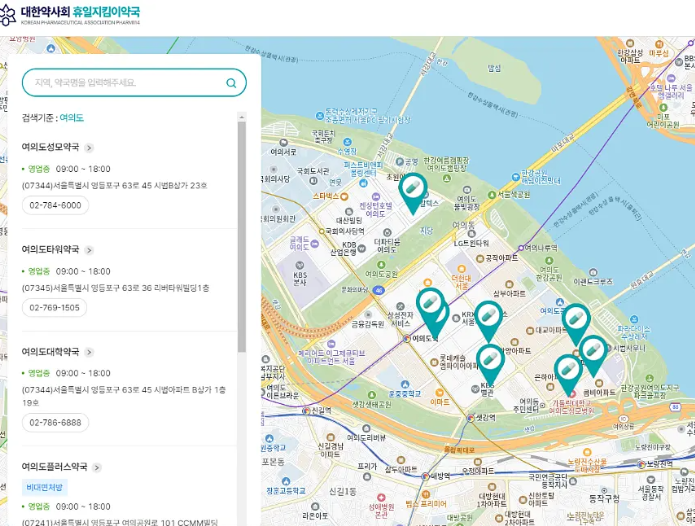Click the 샛강생태공원 park marker
This screenshot has height=526, width=695.
coord(374,395)
